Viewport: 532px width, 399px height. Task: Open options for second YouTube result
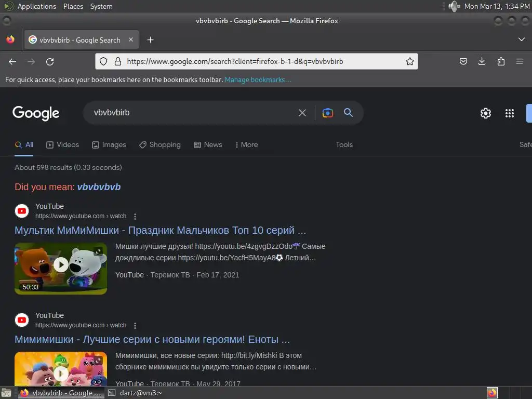135,326
